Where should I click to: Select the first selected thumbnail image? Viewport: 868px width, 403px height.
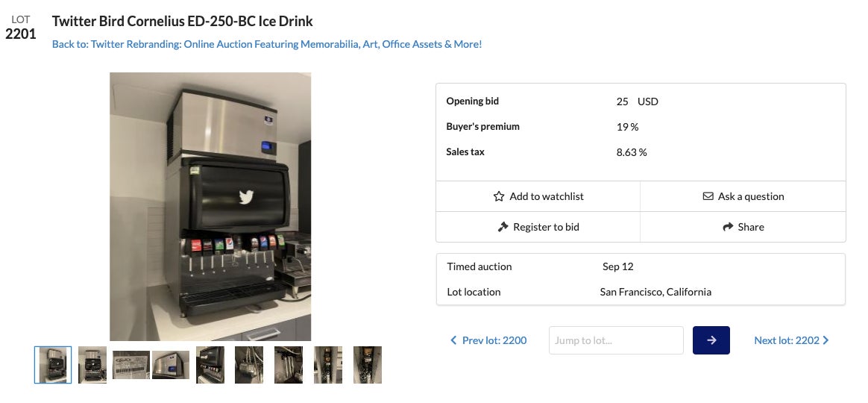click(53, 365)
